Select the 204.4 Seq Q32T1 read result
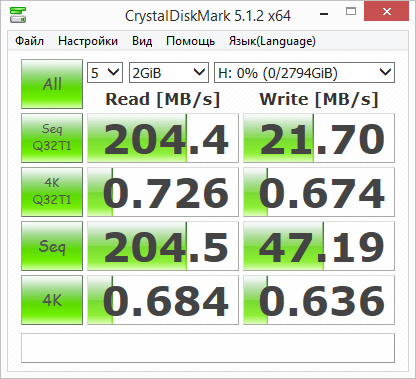416x379 pixels. click(x=163, y=138)
